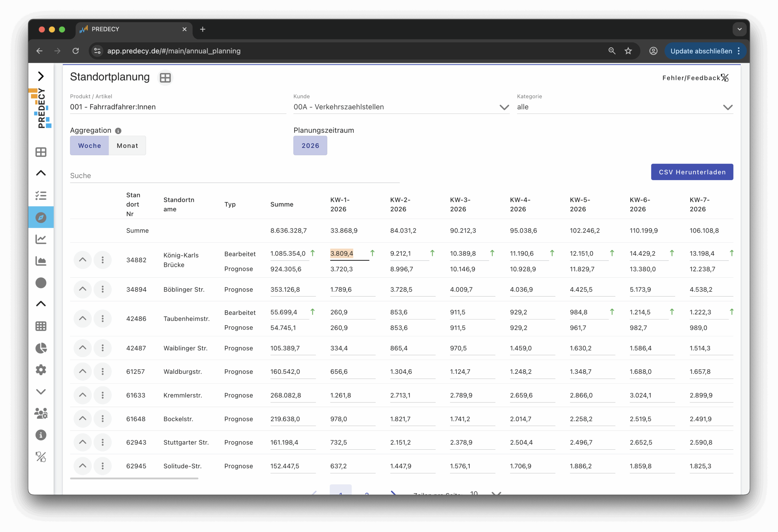
Task: Click the CSV Herunterladen button
Action: [692, 172]
